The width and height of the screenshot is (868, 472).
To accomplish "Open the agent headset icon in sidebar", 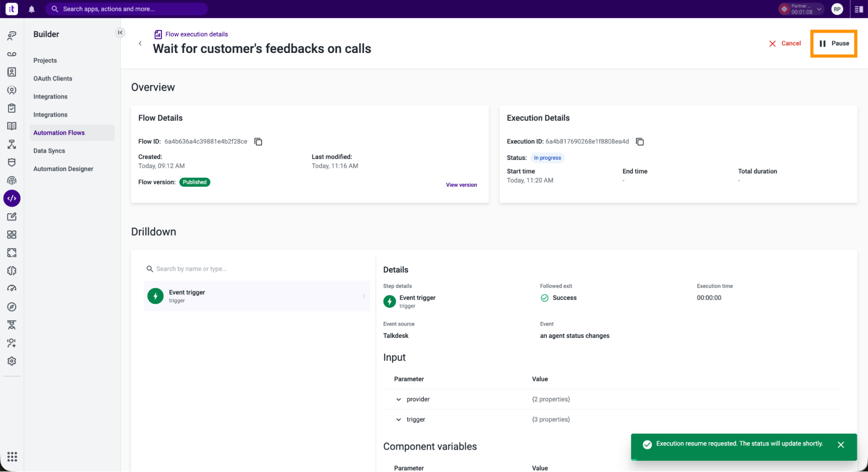I will click(x=12, y=90).
